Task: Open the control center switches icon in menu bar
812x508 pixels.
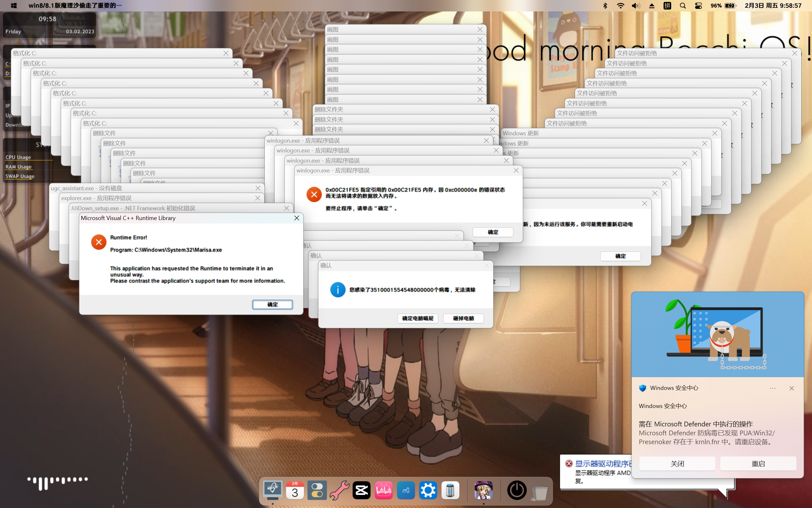Action: [x=698, y=6]
